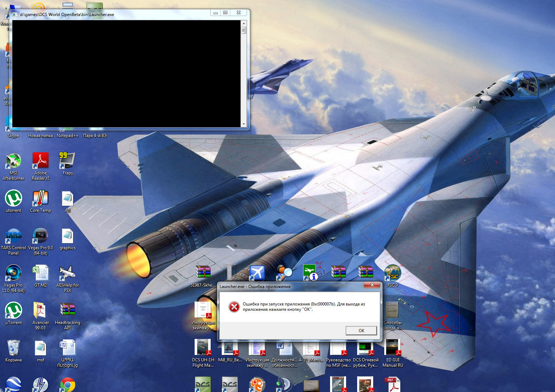Viewport: 555px width, 392px height.
Task: Click OK in the Launcher.exe error dialog
Action: 361,330
